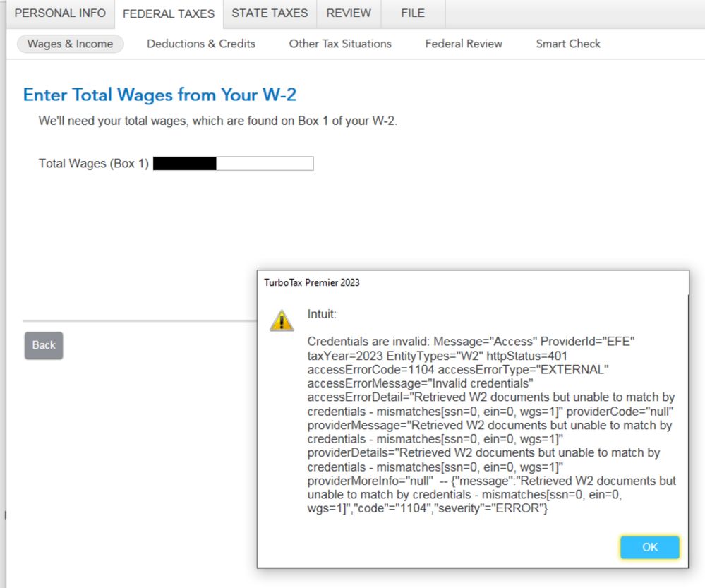705x588 pixels.
Task: Click the Back button
Action: 44,345
